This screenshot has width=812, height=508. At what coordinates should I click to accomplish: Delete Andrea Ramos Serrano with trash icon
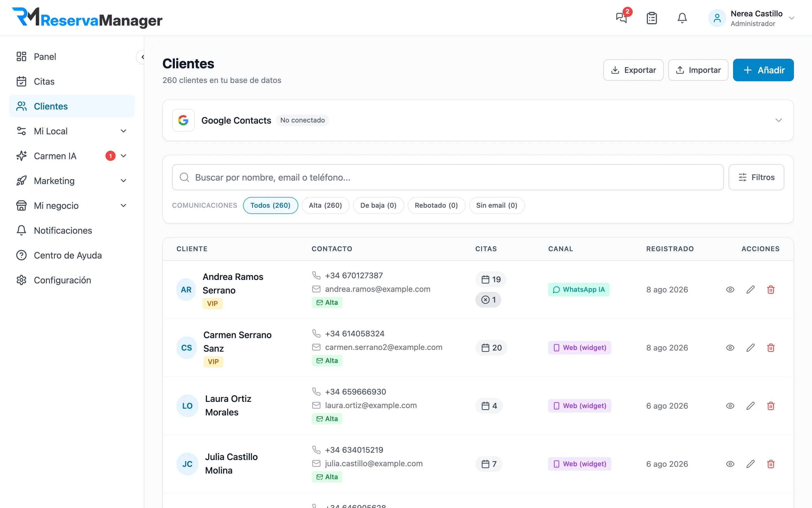pyautogui.click(x=771, y=289)
